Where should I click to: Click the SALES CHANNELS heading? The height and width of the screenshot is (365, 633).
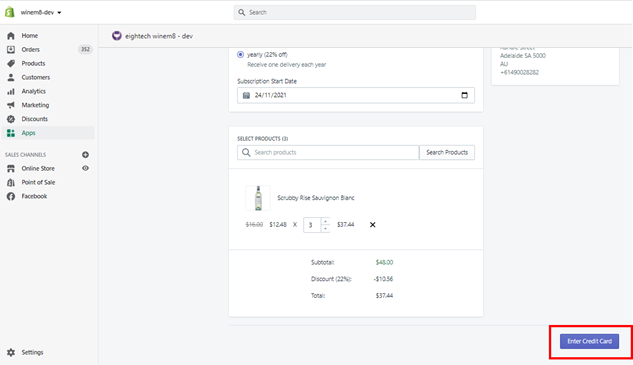(25, 155)
